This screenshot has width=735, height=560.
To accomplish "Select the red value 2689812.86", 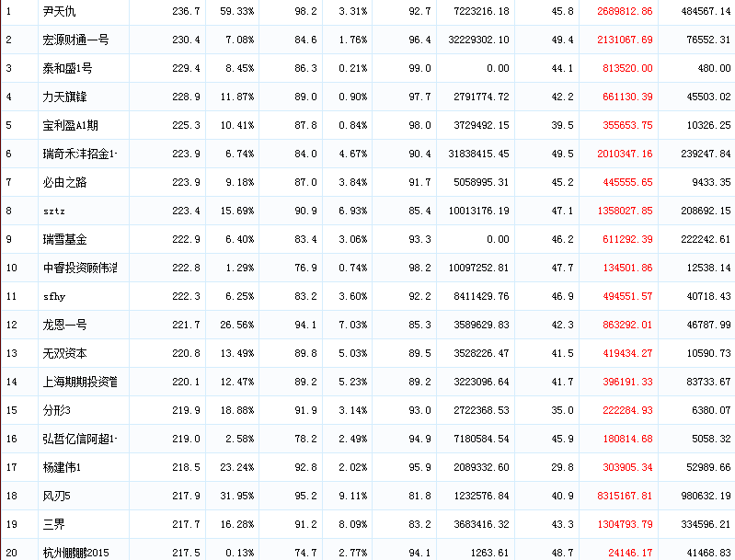I will click(625, 11).
